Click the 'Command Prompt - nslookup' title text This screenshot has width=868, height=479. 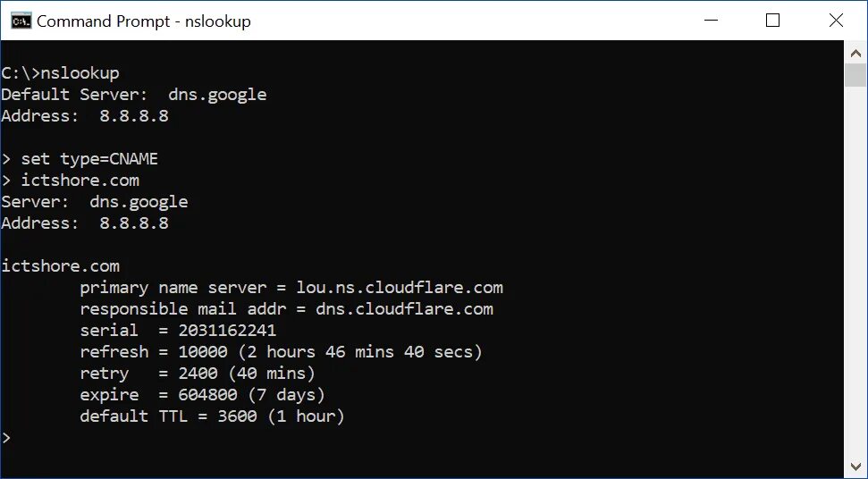click(x=143, y=21)
